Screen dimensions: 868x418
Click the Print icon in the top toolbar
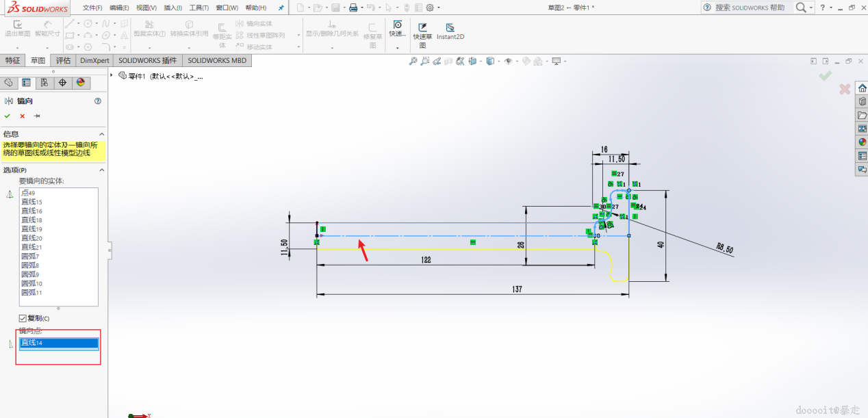[x=353, y=8]
